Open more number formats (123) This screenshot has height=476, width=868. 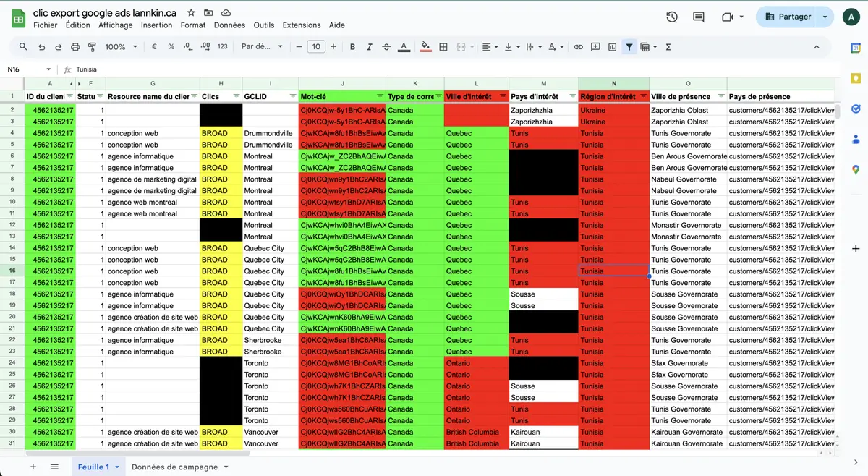pyautogui.click(x=223, y=47)
